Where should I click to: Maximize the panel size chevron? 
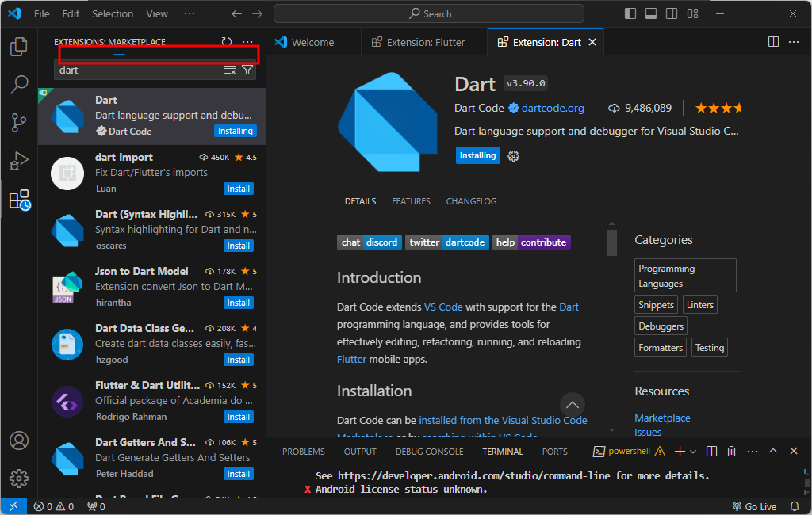pyautogui.click(x=773, y=452)
